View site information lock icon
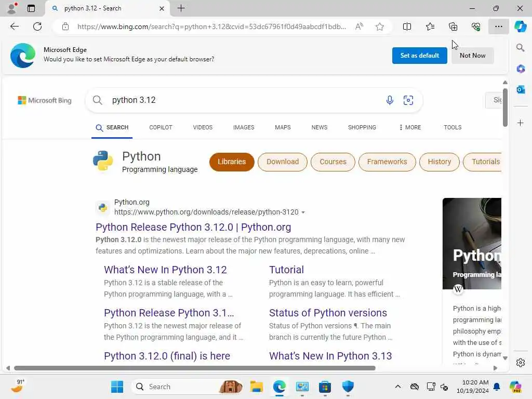 click(65, 26)
